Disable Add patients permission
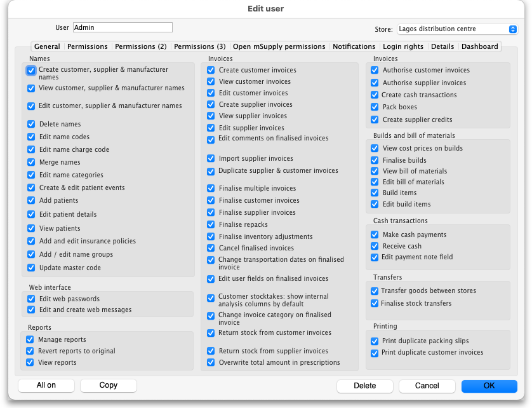 (x=31, y=200)
